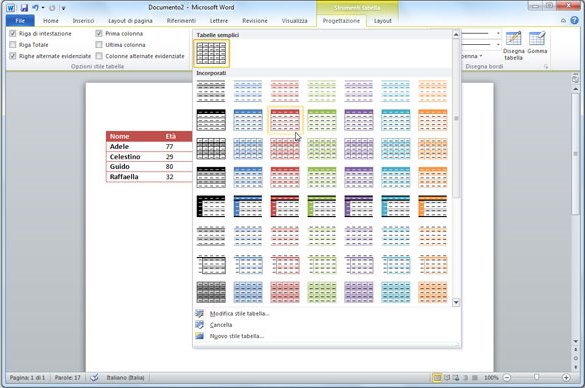Screen dimensions: 585x388
Task: Enable Colonne alternate evidenziate checkbox
Action: point(99,56)
